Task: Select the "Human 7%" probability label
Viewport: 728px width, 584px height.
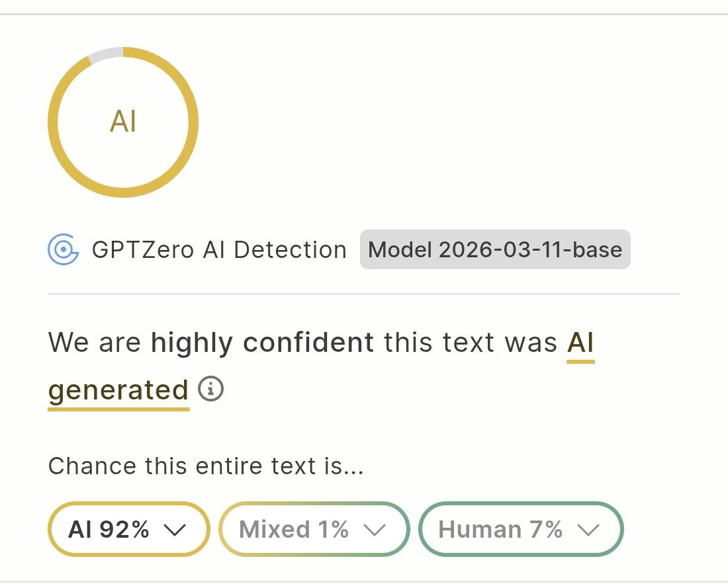Action: [500, 530]
